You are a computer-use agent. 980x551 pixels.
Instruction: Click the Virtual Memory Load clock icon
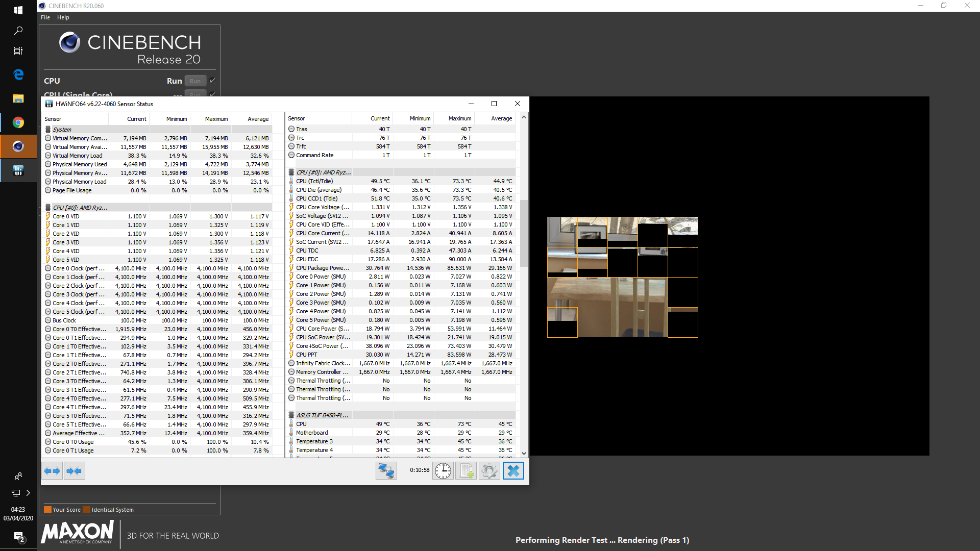click(48, 156)
